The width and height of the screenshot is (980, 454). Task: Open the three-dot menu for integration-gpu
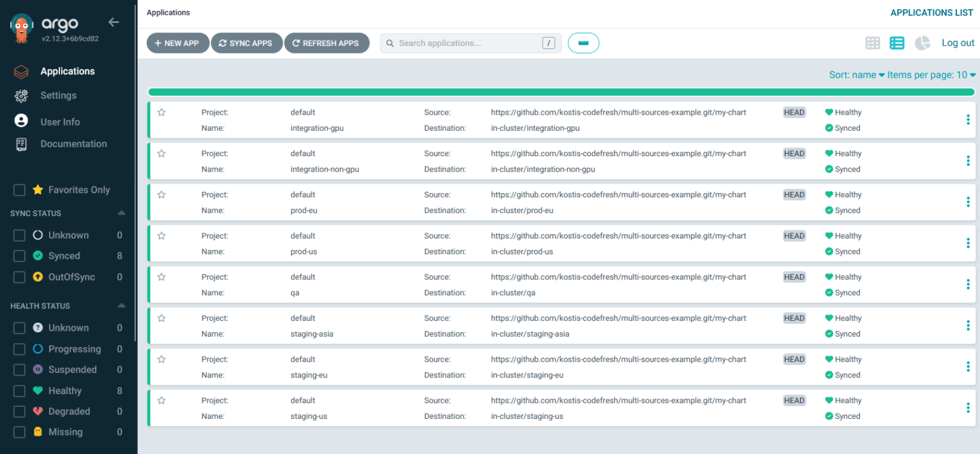click(x=968, y=120)
